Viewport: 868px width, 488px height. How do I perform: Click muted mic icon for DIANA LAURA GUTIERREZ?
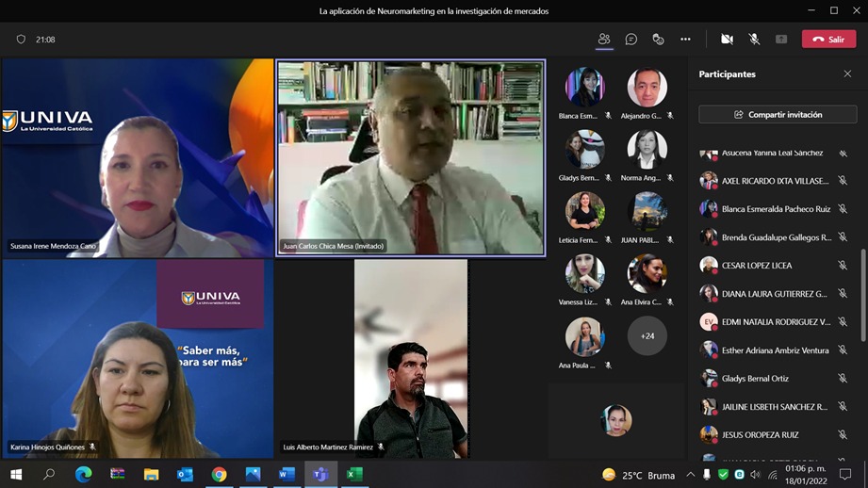(x=843, y=293)
